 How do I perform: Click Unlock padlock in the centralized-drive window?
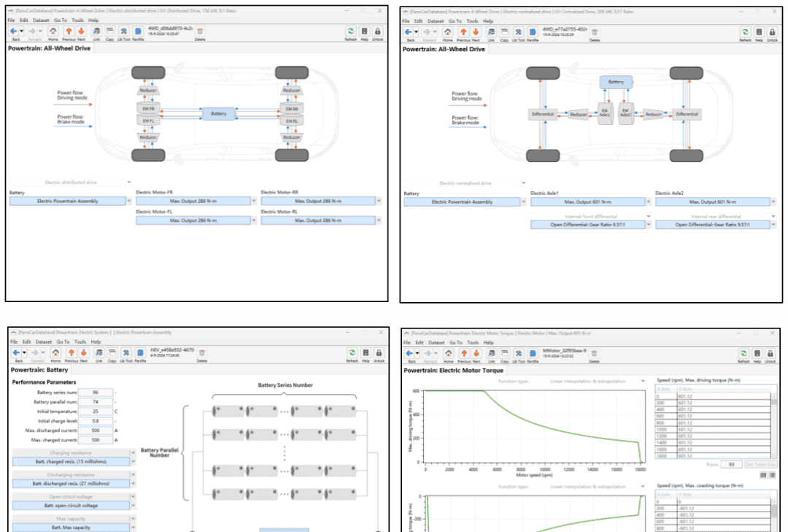(772, 31)
